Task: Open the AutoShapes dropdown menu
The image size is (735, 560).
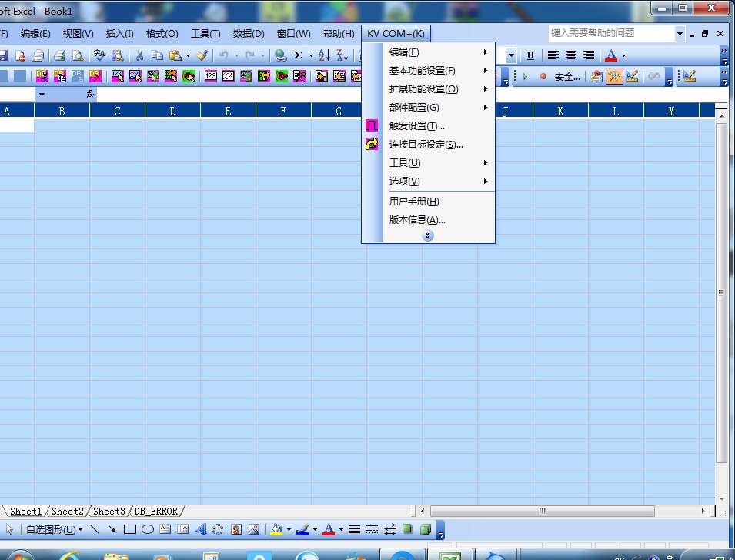Action: pyautogui.click(x=54, y=529)
